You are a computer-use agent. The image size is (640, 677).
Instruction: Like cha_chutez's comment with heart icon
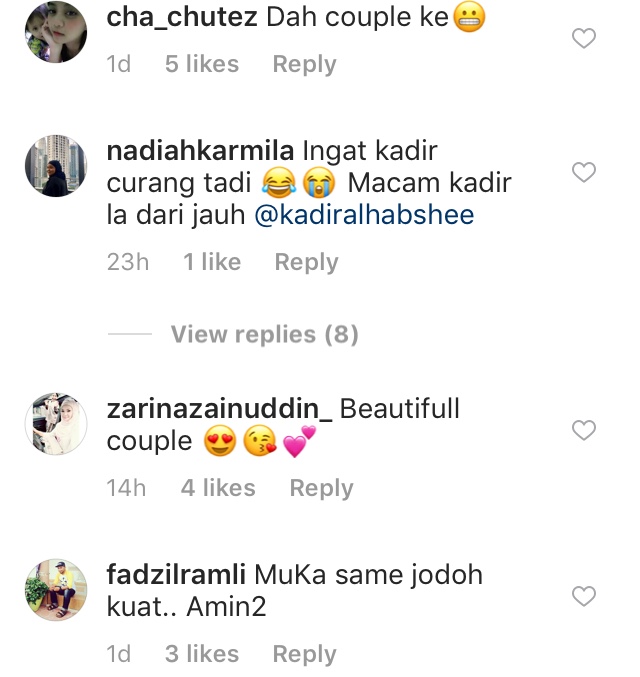pos(584,38)
